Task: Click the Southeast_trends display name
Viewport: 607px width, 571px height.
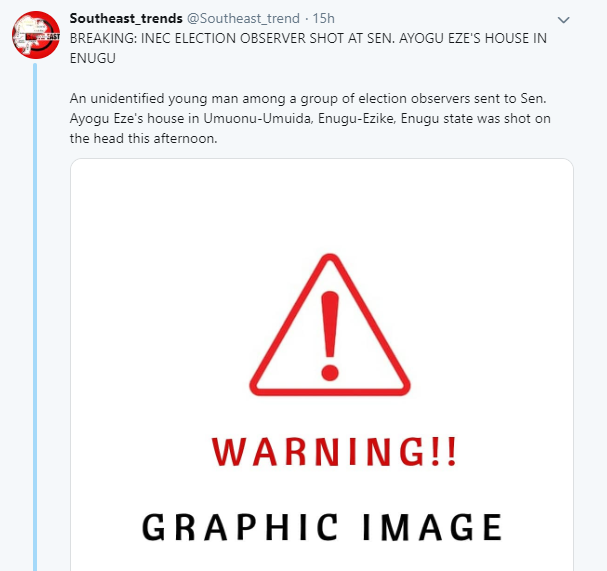Action: (x=126, y=18)
